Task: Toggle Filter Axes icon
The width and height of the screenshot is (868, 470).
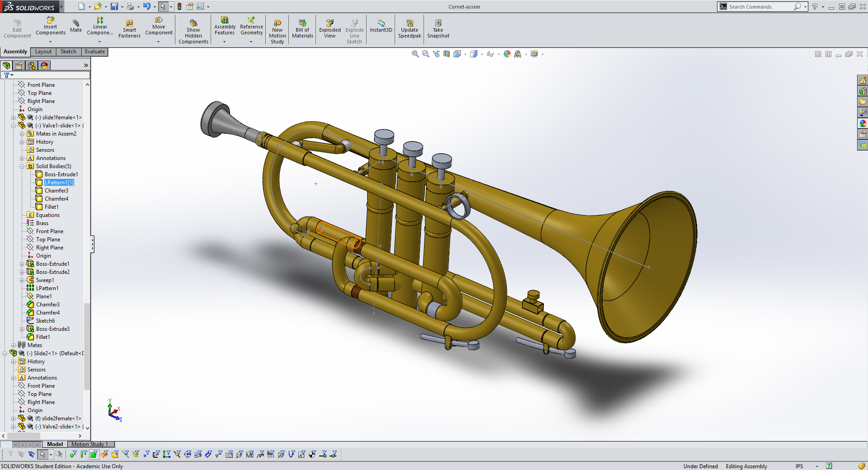Action: click(x=125, y=454)
